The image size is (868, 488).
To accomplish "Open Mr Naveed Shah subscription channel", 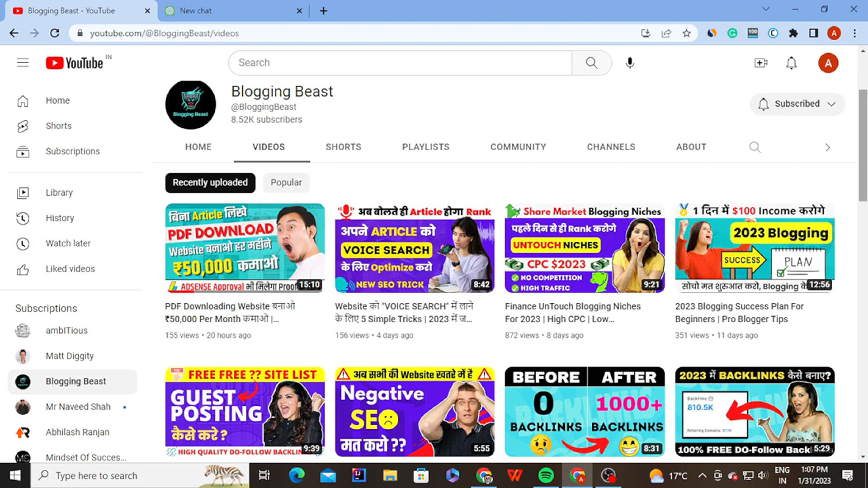I will 72,407.
